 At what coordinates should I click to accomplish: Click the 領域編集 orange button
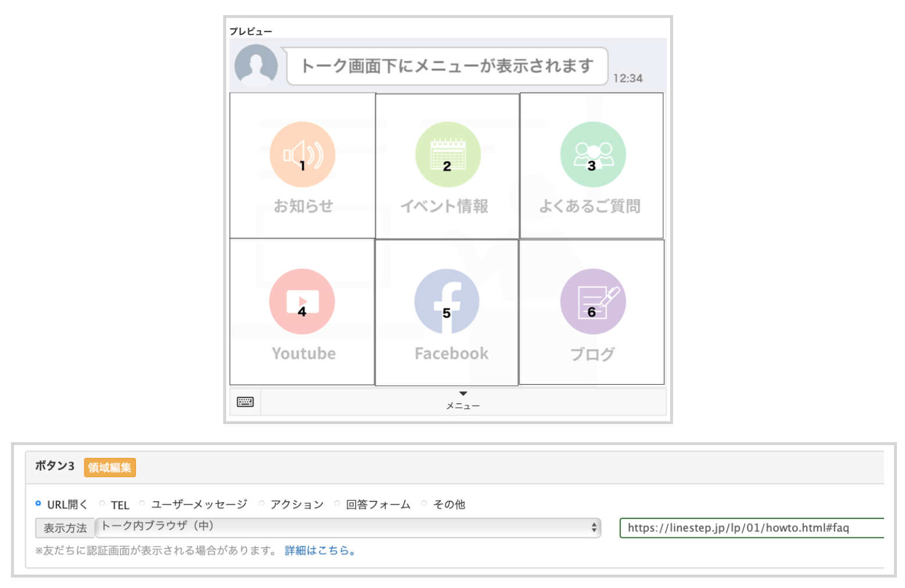point(110,467)
